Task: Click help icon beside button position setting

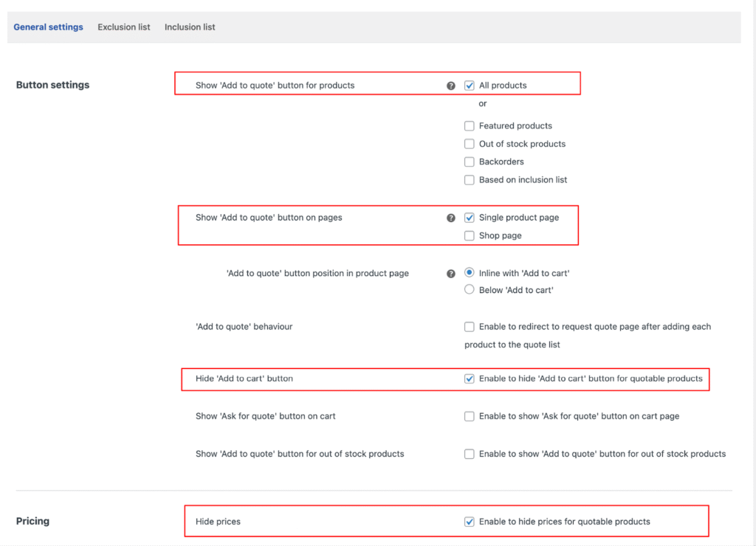Action: pos(451,274)
